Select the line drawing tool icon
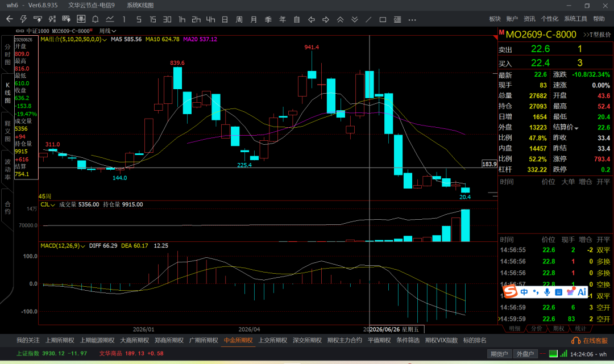 pyautogui.click(x=368, y=19)
